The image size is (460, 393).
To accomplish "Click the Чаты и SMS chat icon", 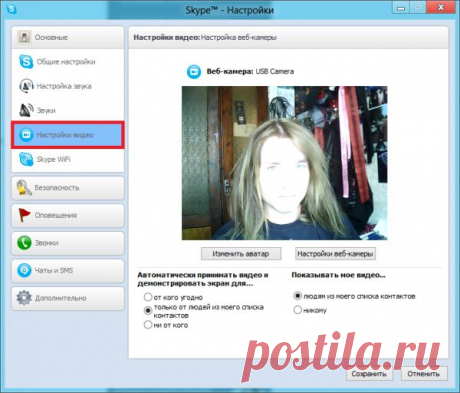I will coord(24,270).
